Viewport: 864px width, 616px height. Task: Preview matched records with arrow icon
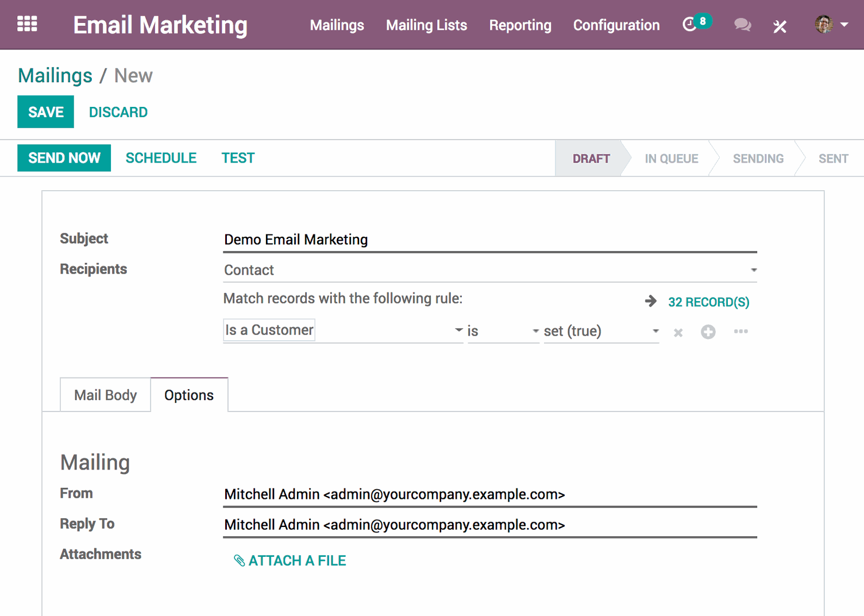[650, 301]
